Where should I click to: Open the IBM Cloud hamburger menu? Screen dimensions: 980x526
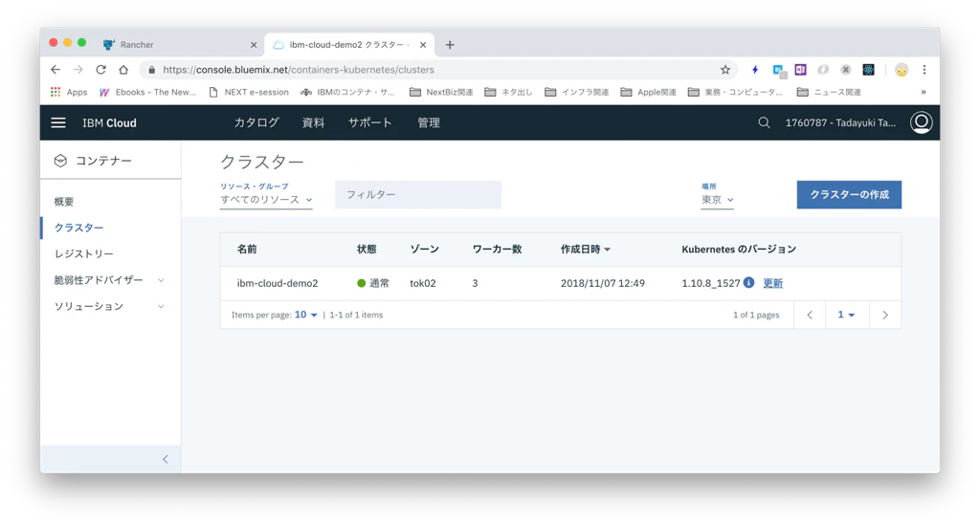click(58, 122)
